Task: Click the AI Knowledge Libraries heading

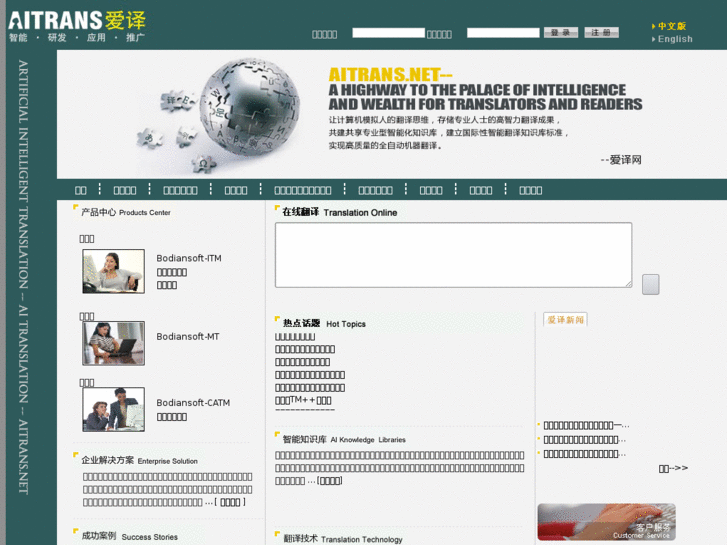Action: [x=344, y=439]
